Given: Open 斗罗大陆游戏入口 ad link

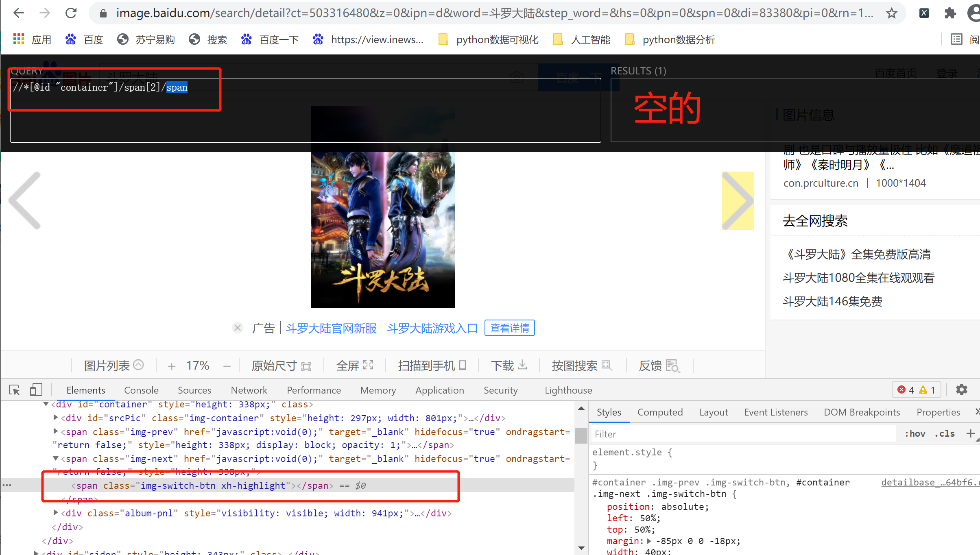Looking at the screenshot, I should pyautogui.click(x=432, y=328).
